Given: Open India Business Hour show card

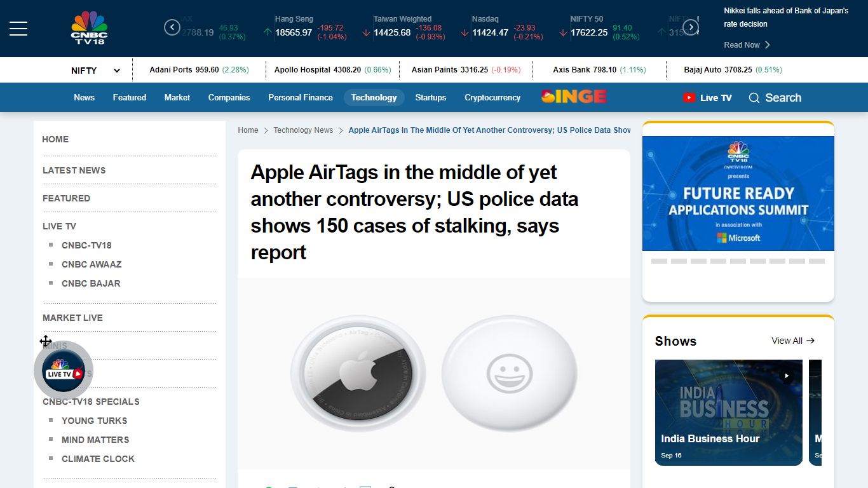Looking at the screenshot, I should pos(729,412).
